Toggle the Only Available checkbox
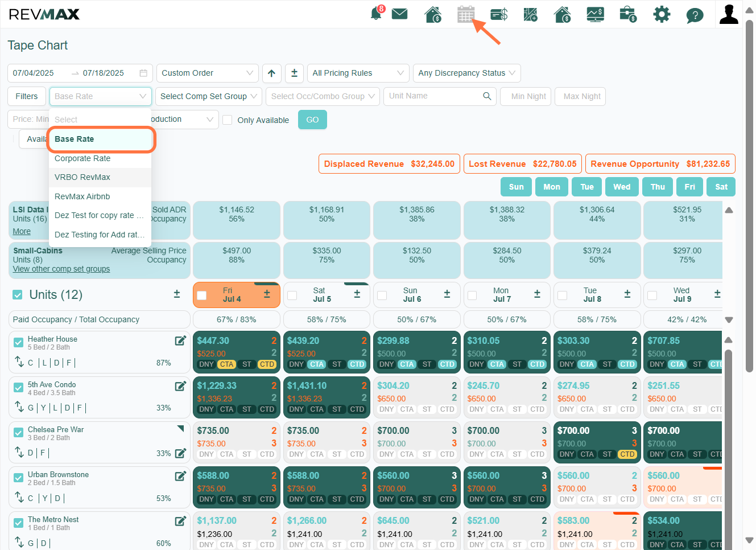This screenshot has height=550, width=756. [227, 120]
